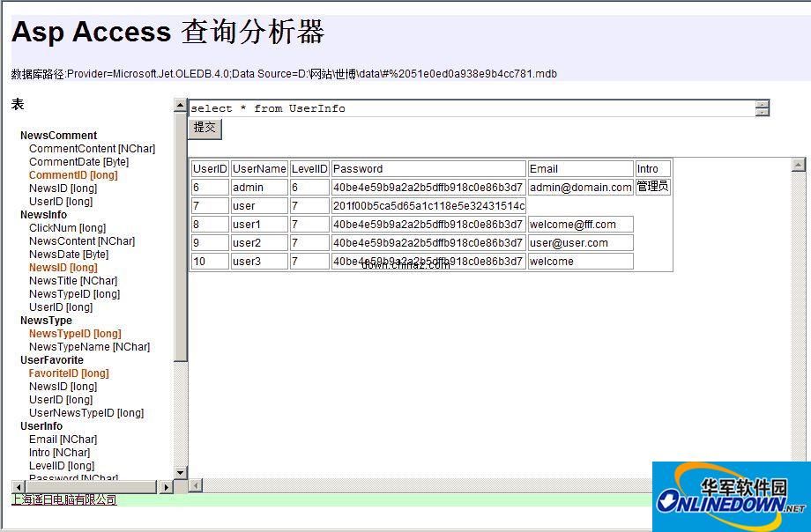Click the user2 username cell

259,243
